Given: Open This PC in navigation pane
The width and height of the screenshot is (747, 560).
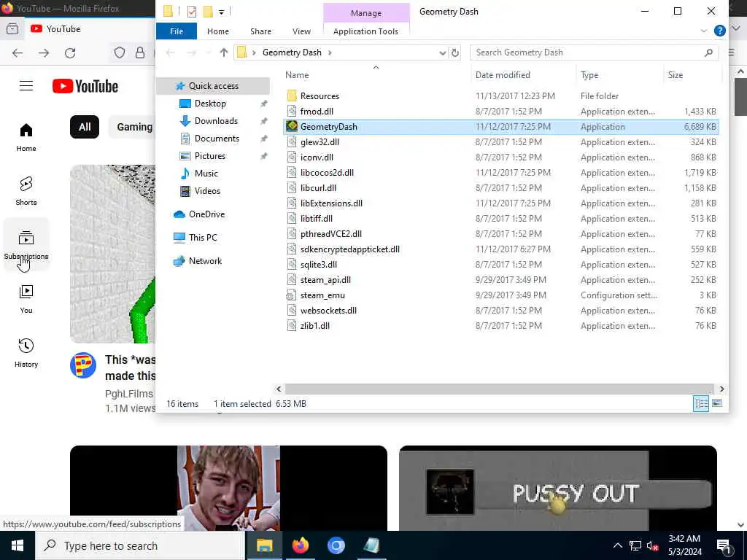Looking at the screenshot, I should pos(203,237).
